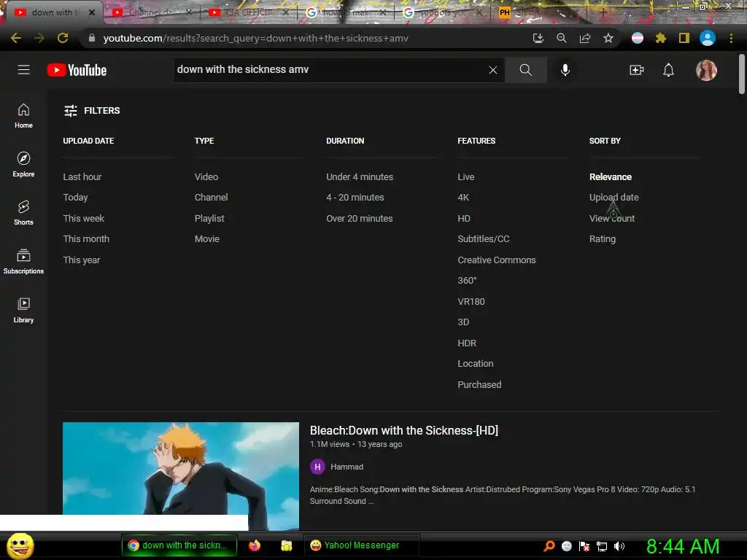Image resolution: width=747 pixels, height=560 pixels.
Task: Go to Home in the sidebar
Action: point(23,116)
